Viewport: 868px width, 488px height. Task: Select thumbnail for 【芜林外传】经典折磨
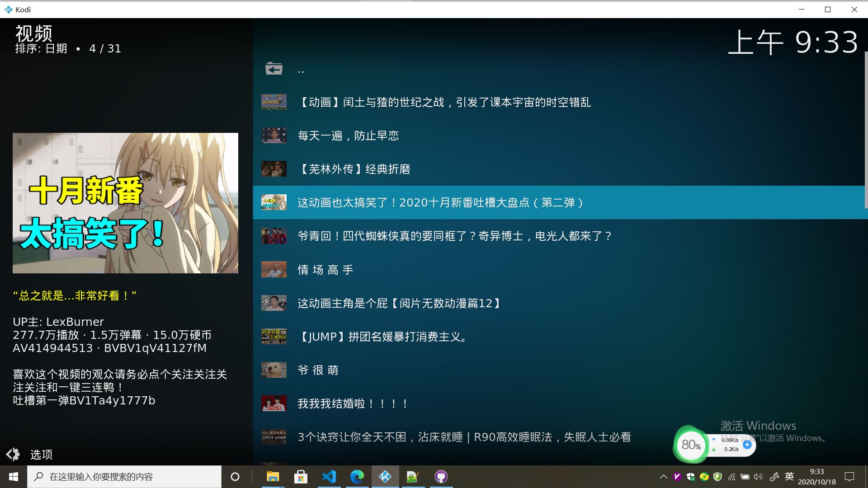274,169
